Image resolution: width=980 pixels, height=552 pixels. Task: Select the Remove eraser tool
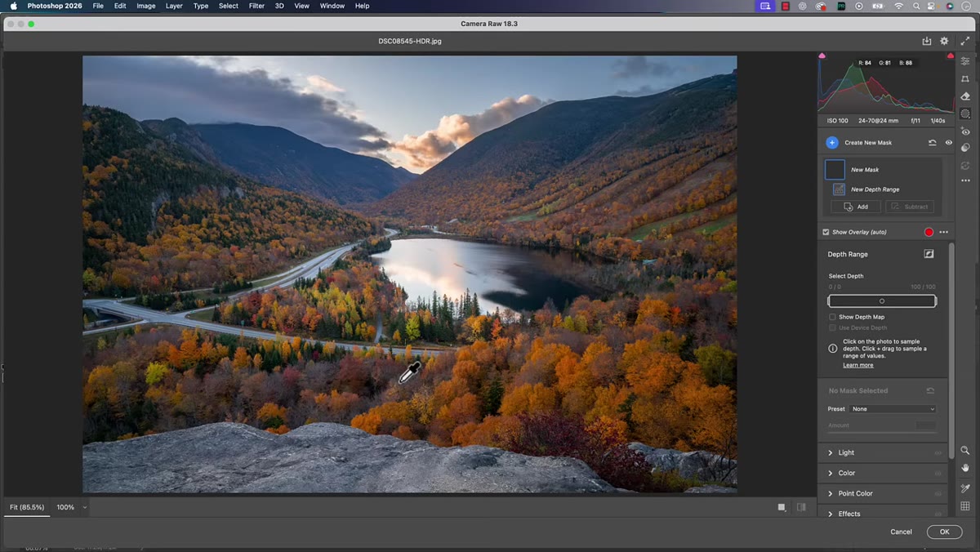[x=965, y=96]
